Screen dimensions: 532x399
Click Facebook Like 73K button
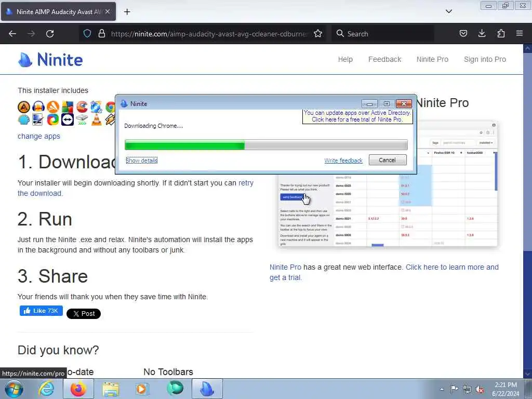[x=41, y=311]
